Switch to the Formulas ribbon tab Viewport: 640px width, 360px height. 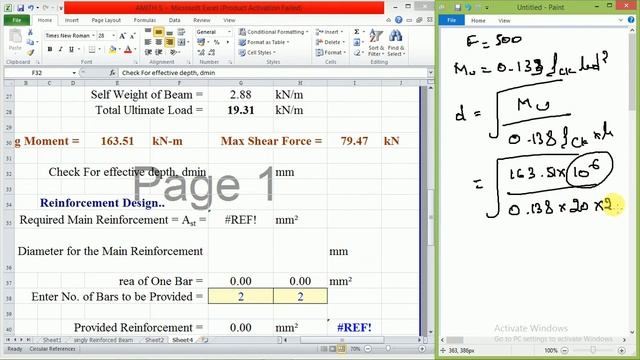[x=145, y=20]
